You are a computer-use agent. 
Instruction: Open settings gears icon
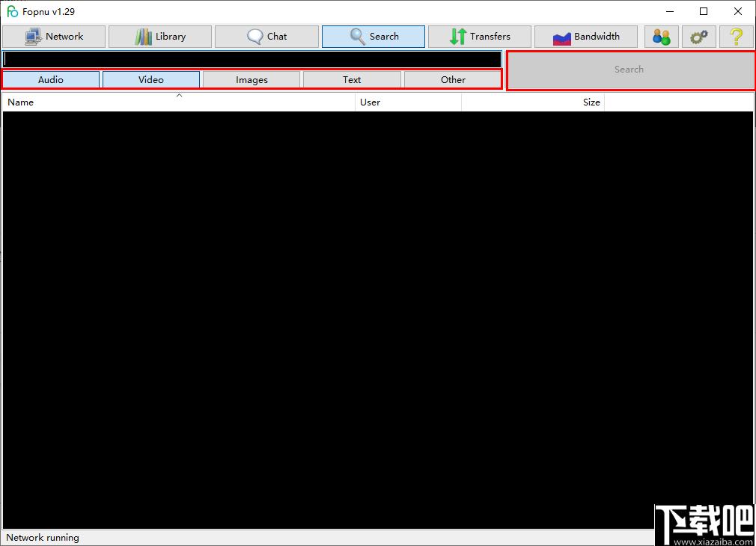pyautogui.click(x=698, y=37)
